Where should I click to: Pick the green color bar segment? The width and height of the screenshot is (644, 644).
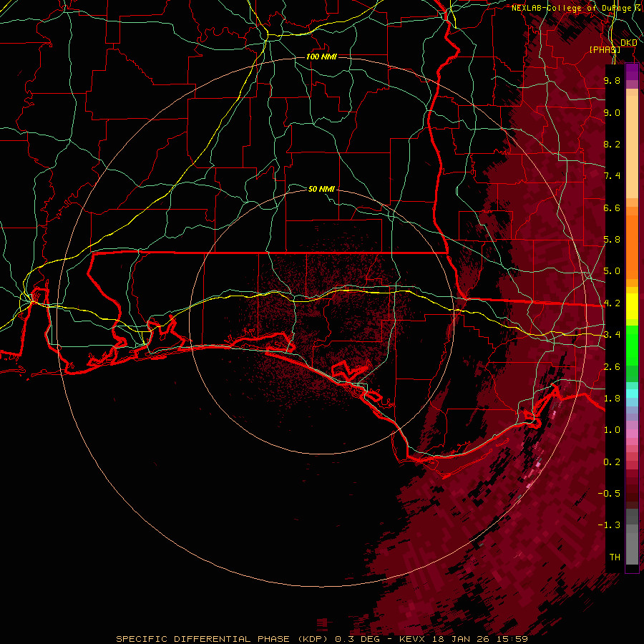coord(632,346)
